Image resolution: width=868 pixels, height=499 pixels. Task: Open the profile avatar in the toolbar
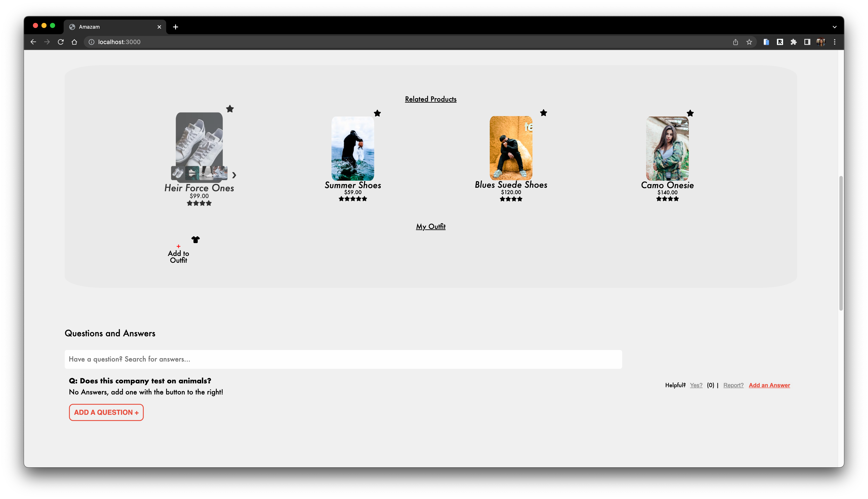pos(821,42)
